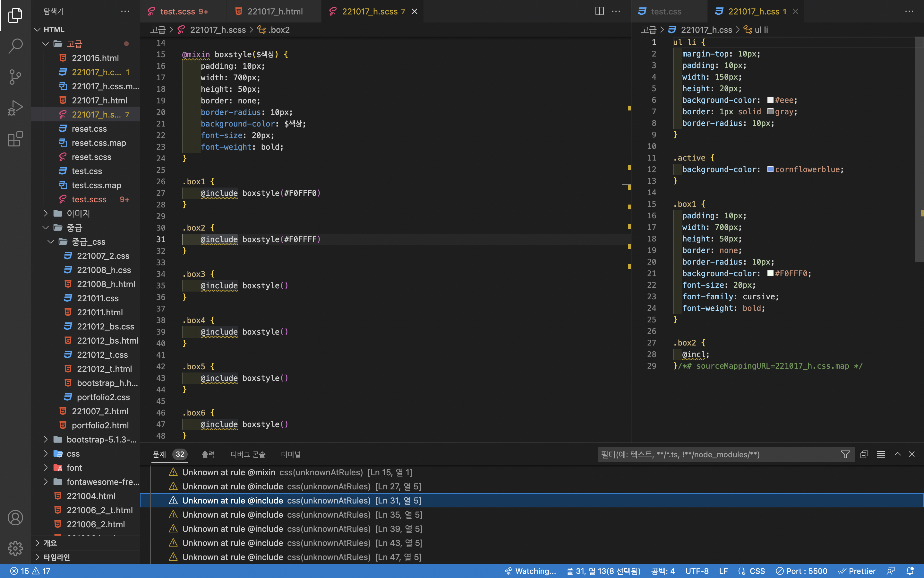Click errors and warnings count in status bar

(30, 571)
